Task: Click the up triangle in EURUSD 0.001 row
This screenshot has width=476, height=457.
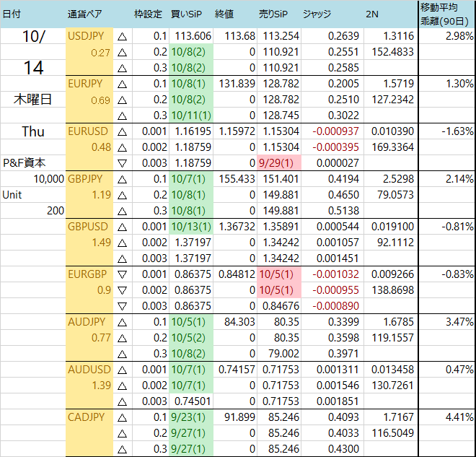Action: tap(122, 132)
